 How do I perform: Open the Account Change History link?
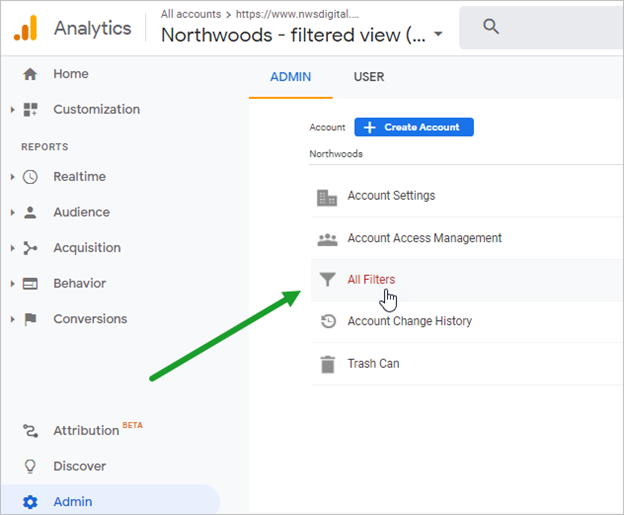410,321
